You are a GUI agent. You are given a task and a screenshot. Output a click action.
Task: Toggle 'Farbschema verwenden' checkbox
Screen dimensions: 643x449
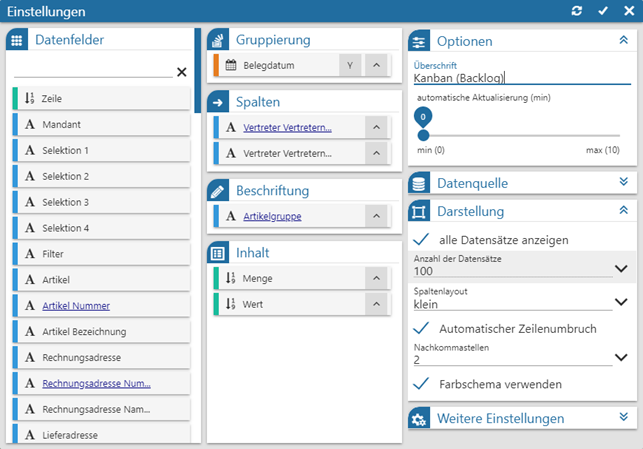[x=422, y=384]
